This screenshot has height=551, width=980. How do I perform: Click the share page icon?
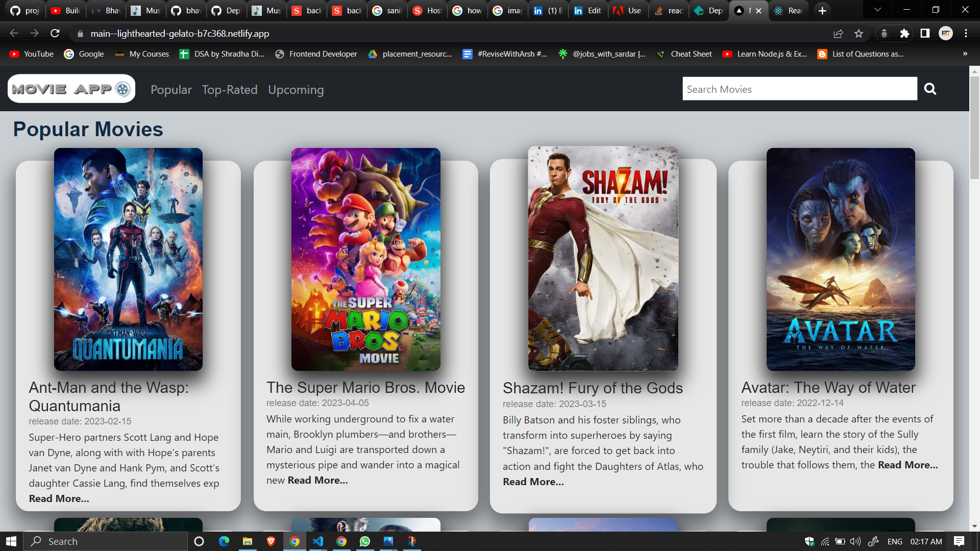pyautogui.click(x=838, y=34)
